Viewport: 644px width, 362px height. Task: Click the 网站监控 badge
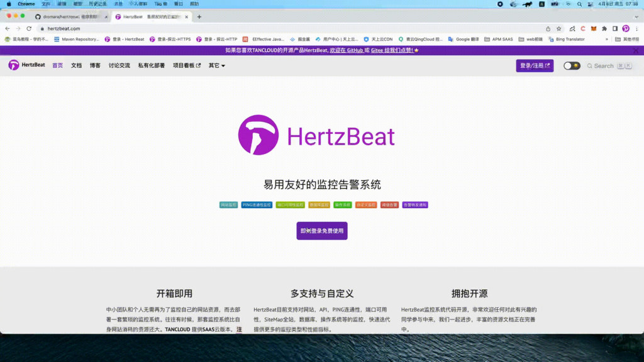tap(228, 205)
